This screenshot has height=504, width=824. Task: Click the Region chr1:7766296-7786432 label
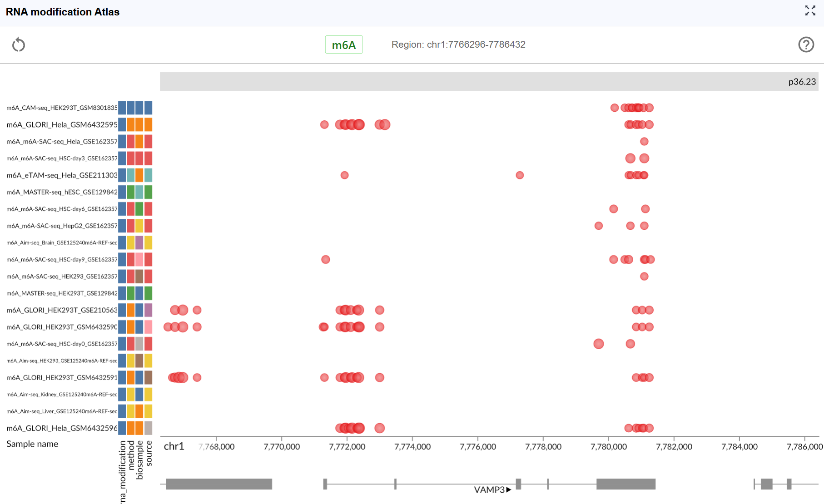pos(458,44)
